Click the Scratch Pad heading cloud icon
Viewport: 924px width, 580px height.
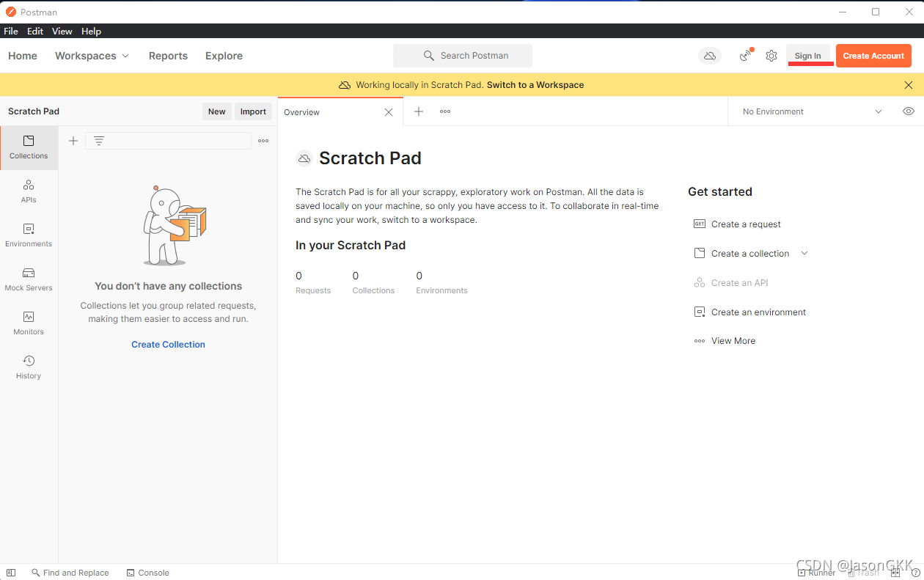pos(304,158)
